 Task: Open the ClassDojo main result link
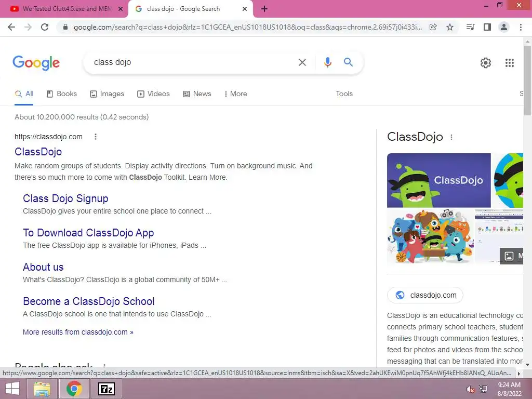coord(38,152)
